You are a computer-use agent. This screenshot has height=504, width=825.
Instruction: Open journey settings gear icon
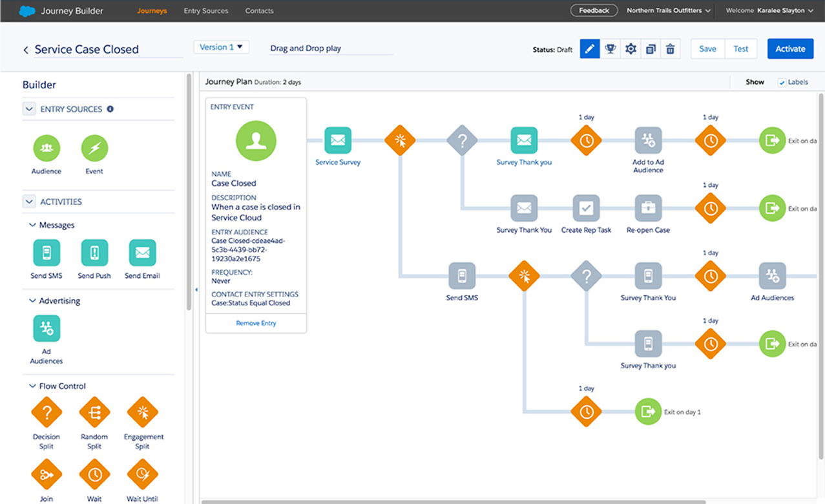click(631, 49)
